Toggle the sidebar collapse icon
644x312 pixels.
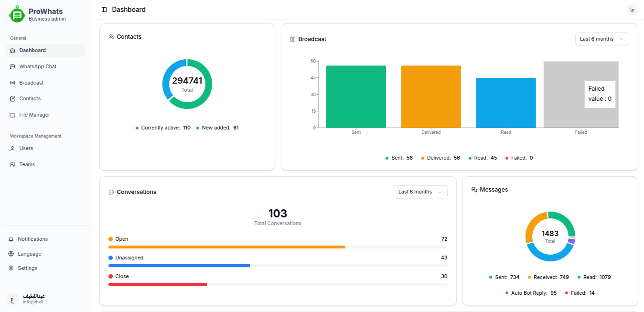(x=104, y=10)
